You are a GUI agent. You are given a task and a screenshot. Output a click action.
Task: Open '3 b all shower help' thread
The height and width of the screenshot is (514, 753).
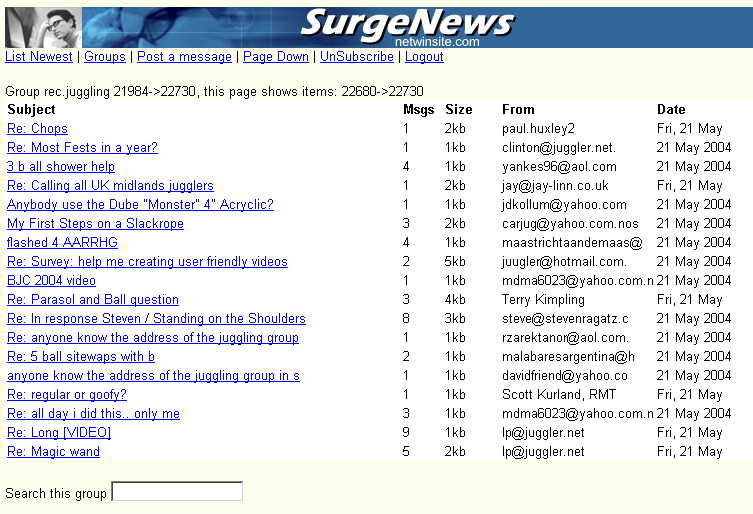point(61,167)
